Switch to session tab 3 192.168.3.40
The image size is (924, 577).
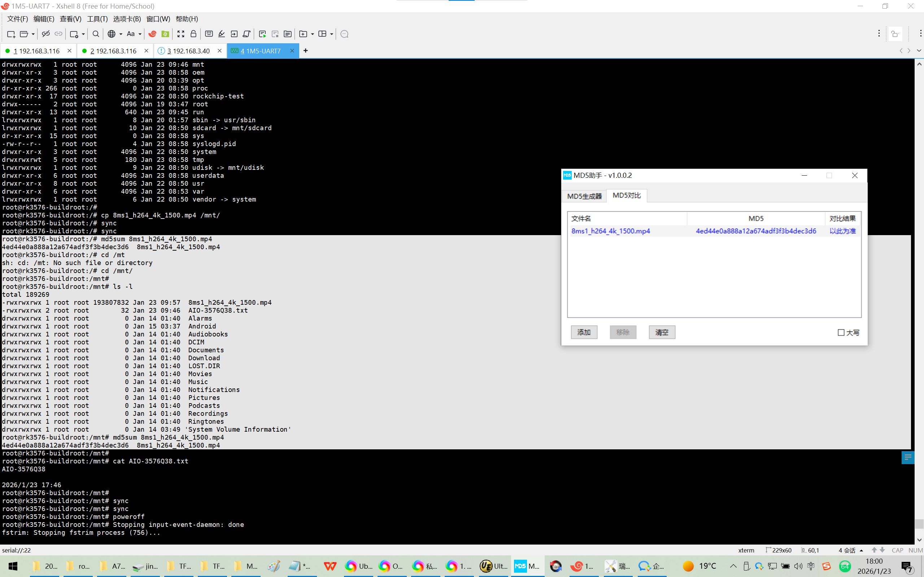coord(188,51)
